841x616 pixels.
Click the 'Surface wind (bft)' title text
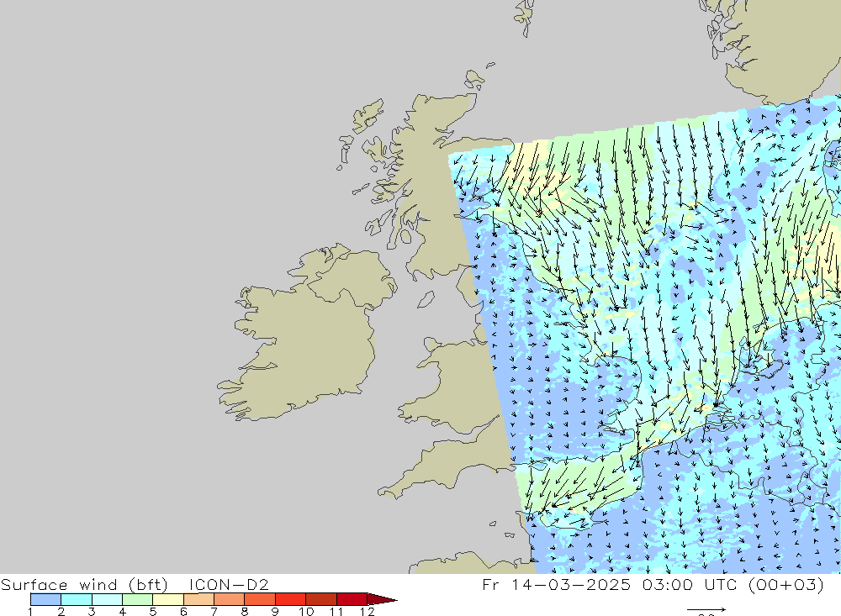tap(84, 584)
